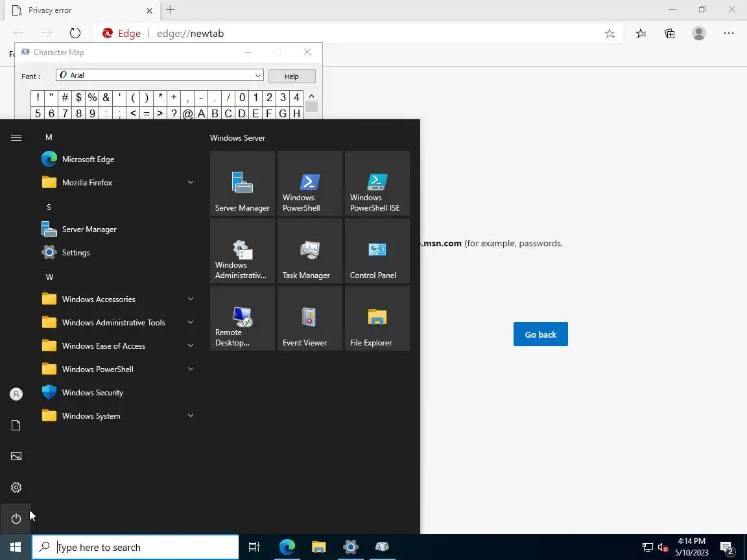The height and width of the screenshot is (560, 747).
Task: Expand the Windows PowerShell folder
Action: pyautogui.click(x=118, y=369)
